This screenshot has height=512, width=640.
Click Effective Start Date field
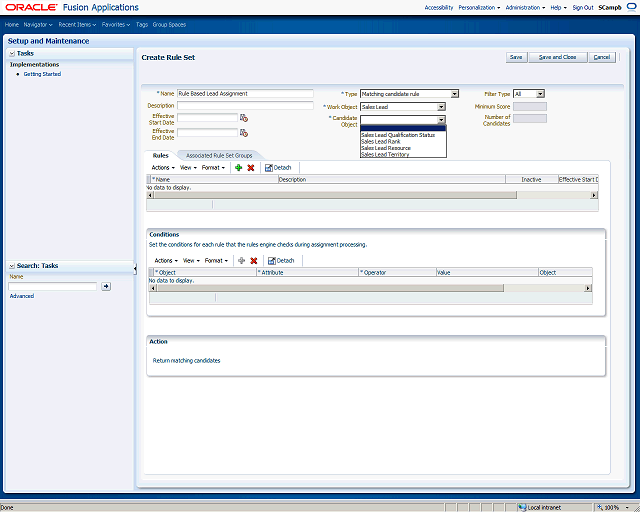pyautogui.click(x=207, y=118)
